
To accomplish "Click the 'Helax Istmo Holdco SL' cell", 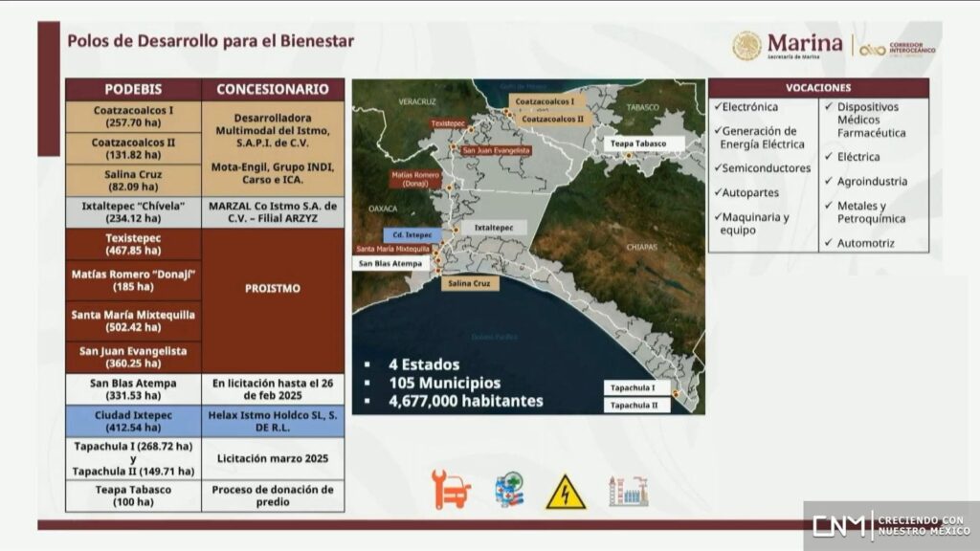I will click(273, 422).
